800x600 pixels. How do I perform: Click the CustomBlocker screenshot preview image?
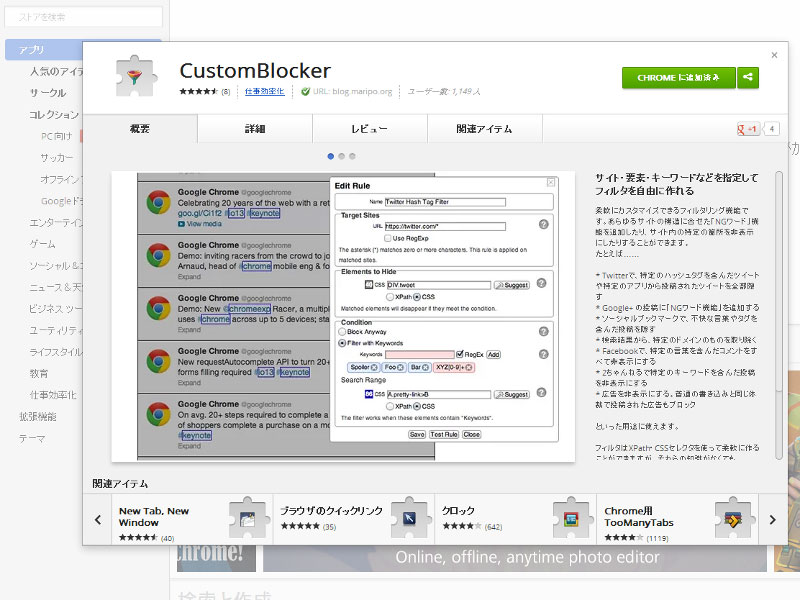point(343,317)
